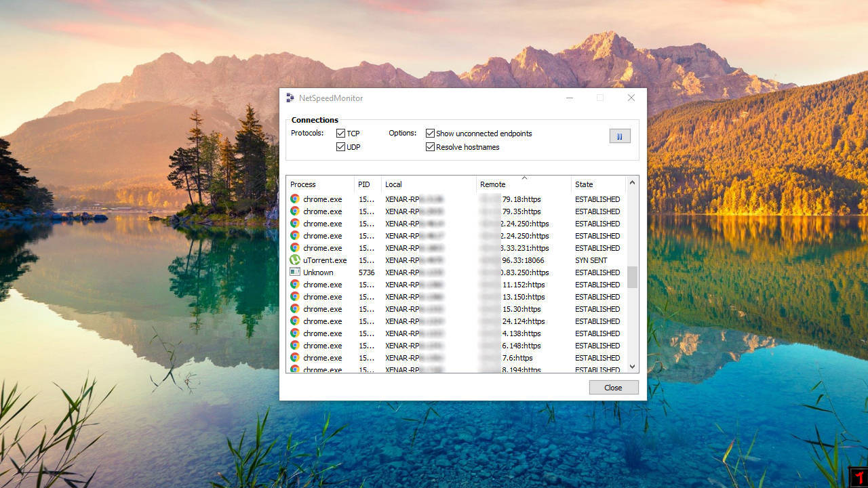868x488 pixels.
Task: Click chrome.exe name in the 15.30:https row
Action: point(323,309)
